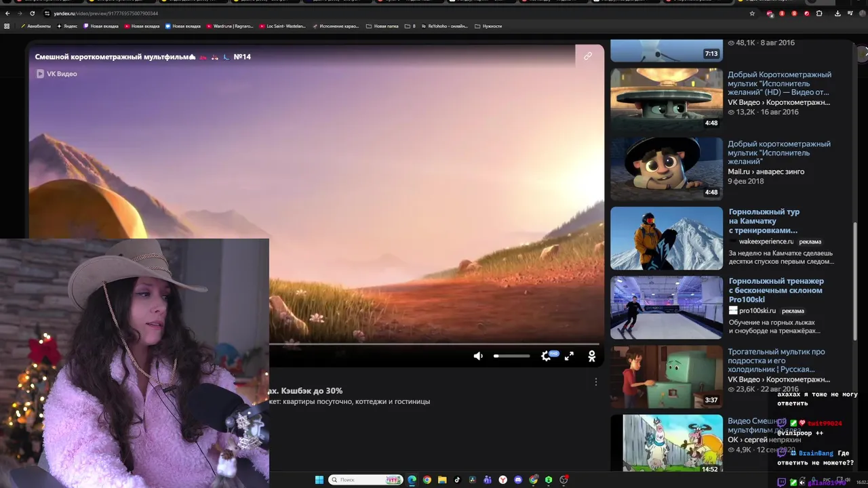This screenshot has height=488, width=868.
Task: Open the apps grid icon in bookmarks bar
Action: [7, 26]
